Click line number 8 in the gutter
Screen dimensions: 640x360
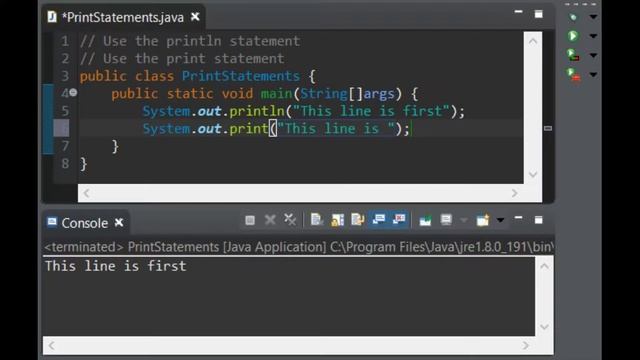tap(65, 164)
